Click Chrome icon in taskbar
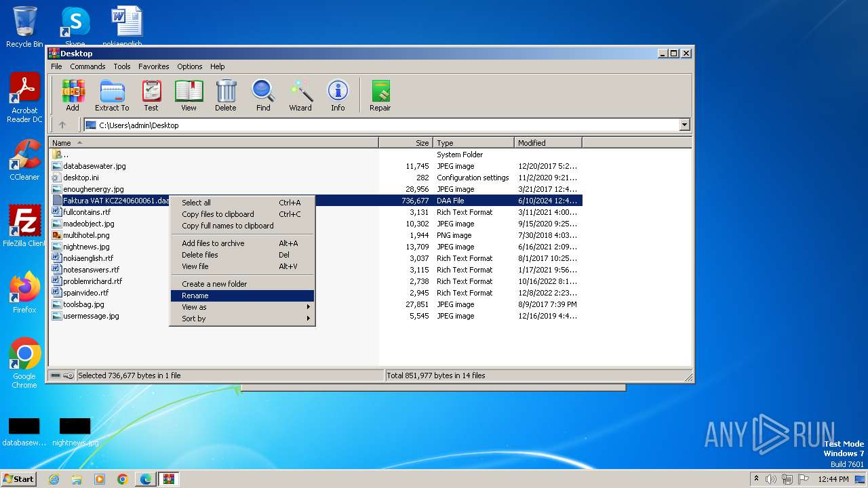 tap(123, 479)
